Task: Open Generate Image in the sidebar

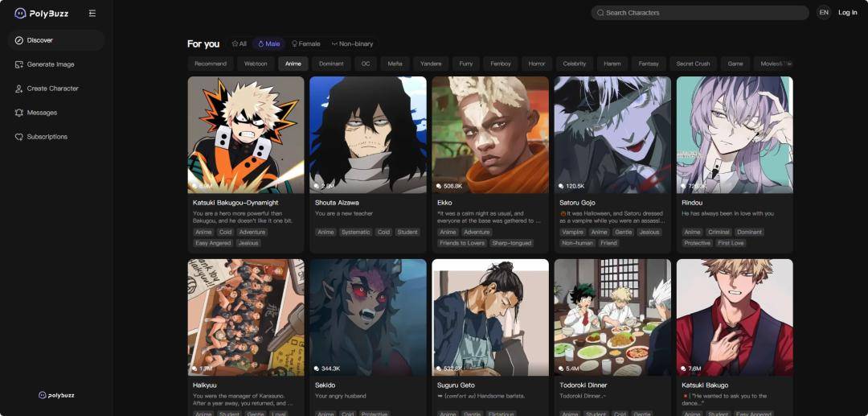Action: click(56, 64)
